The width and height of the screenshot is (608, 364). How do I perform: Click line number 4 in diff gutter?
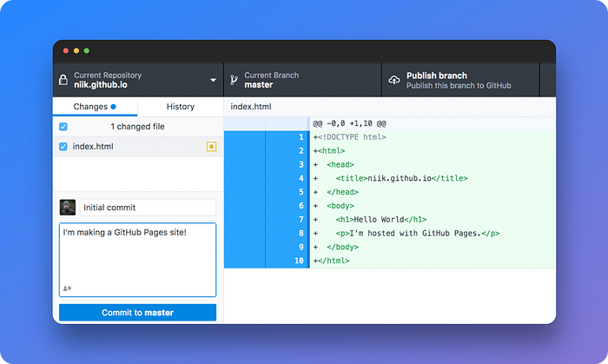pos(301,178)
